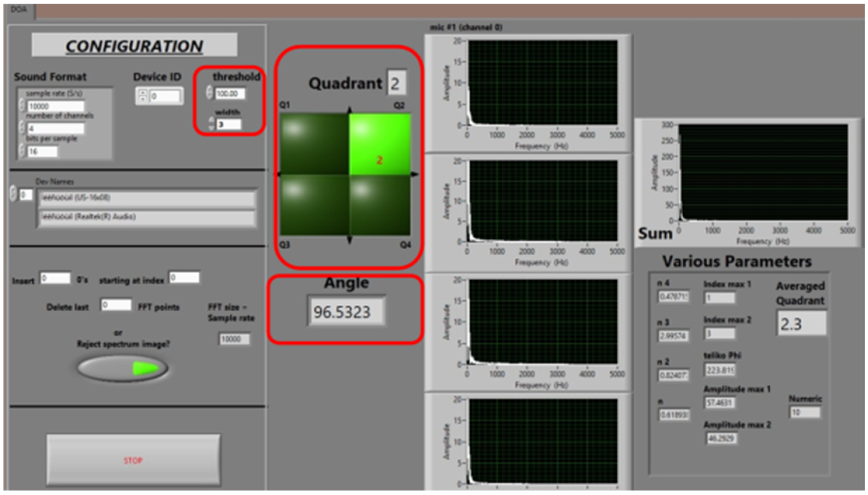Click the Insert 0's count field

tap(55, 279)
